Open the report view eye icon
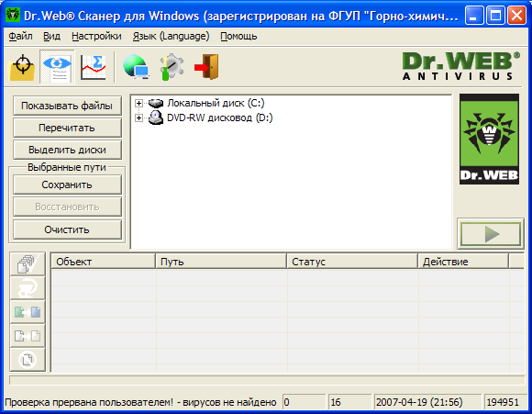 coord(57,67)
